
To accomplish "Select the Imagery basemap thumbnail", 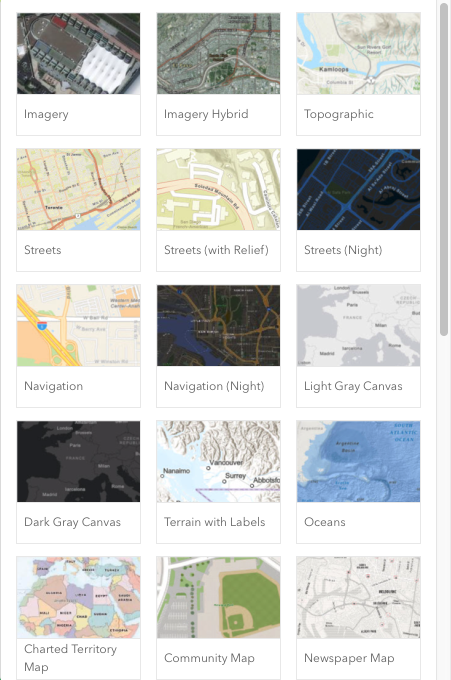I will [78, 54].
